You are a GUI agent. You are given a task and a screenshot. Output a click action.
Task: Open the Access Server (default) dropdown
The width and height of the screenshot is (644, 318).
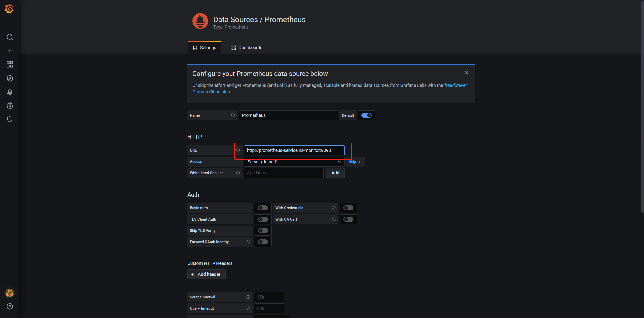coord(294,162)
